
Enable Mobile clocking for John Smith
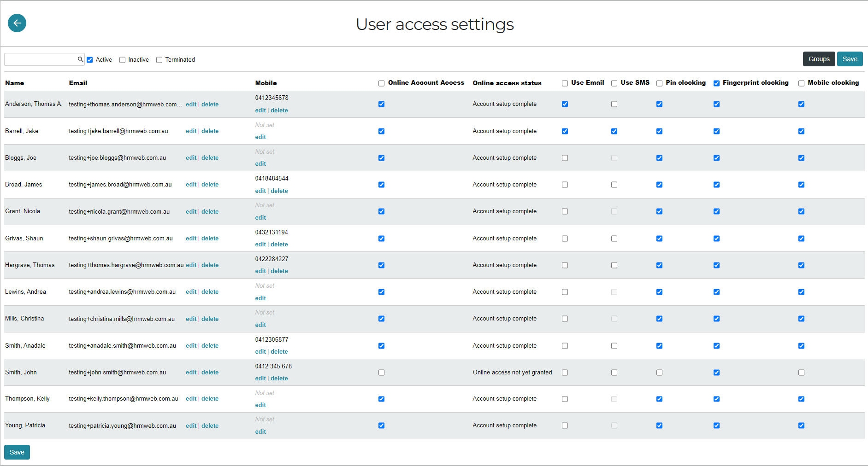[801, 373]
